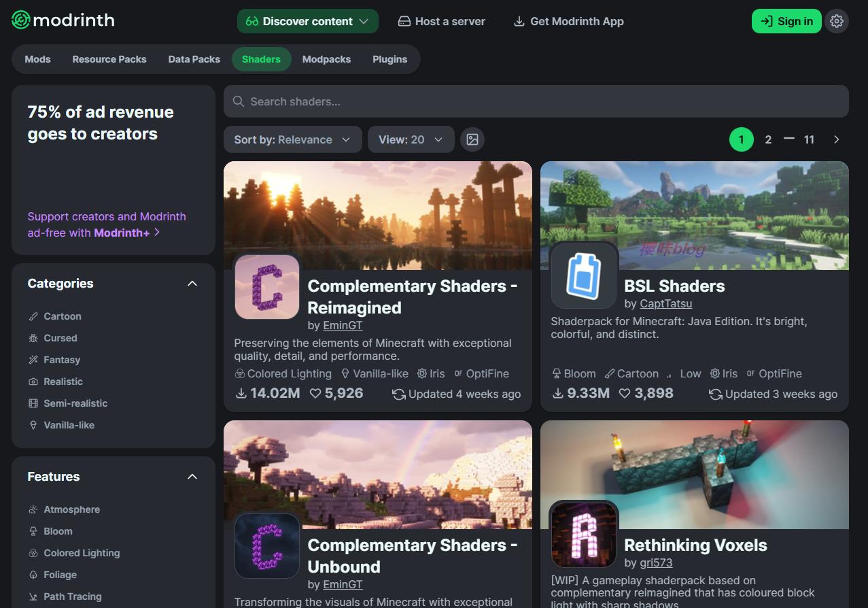Open CaptTatsu author profile link

tap(666, 303)
